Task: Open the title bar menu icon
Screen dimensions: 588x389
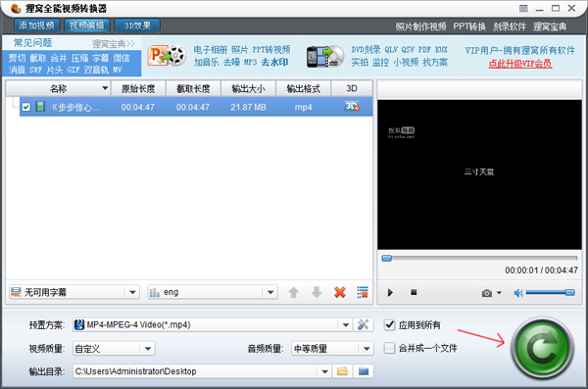Action: tap(523, 8)
